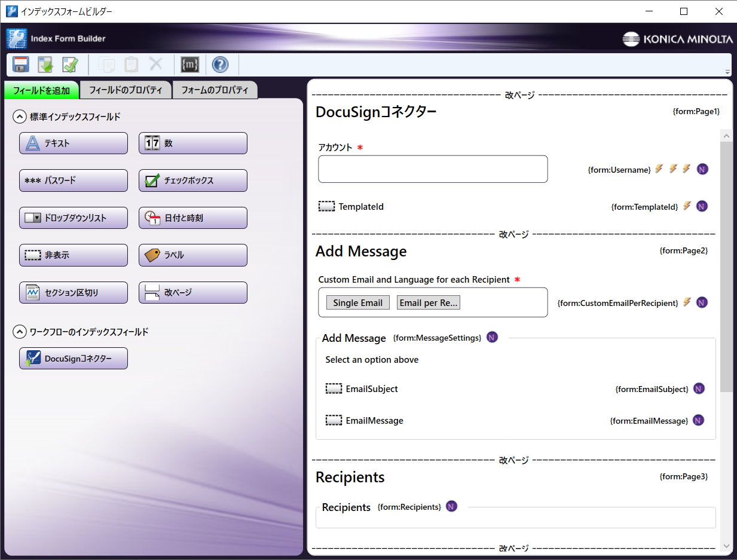Click the {form:Username} tag
737x560 pixels.
(619, 170)
